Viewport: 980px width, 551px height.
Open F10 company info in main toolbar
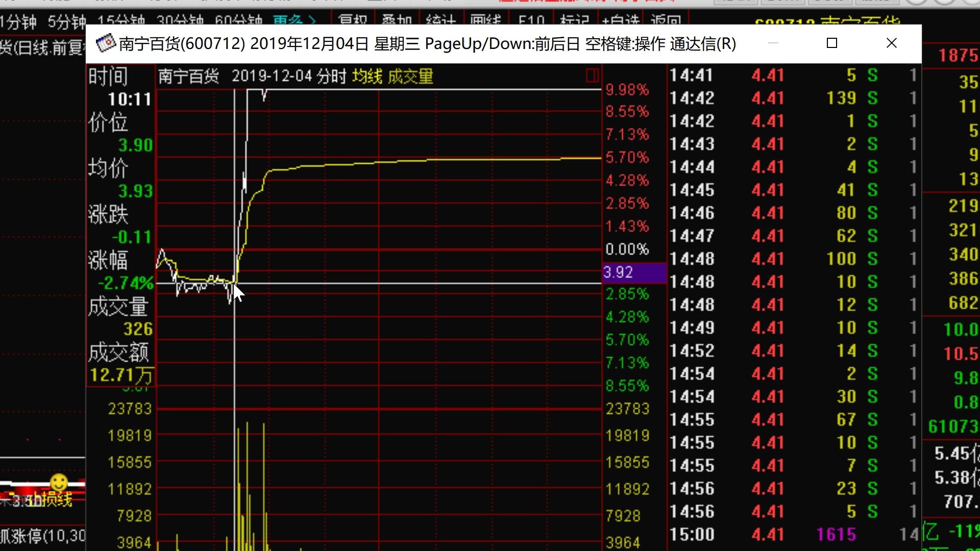[x=531, y=20]
